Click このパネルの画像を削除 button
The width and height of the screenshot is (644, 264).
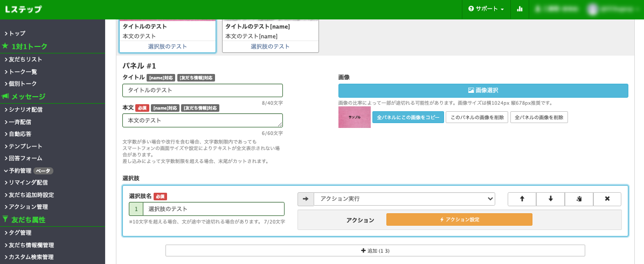click(x=477, y=117)
